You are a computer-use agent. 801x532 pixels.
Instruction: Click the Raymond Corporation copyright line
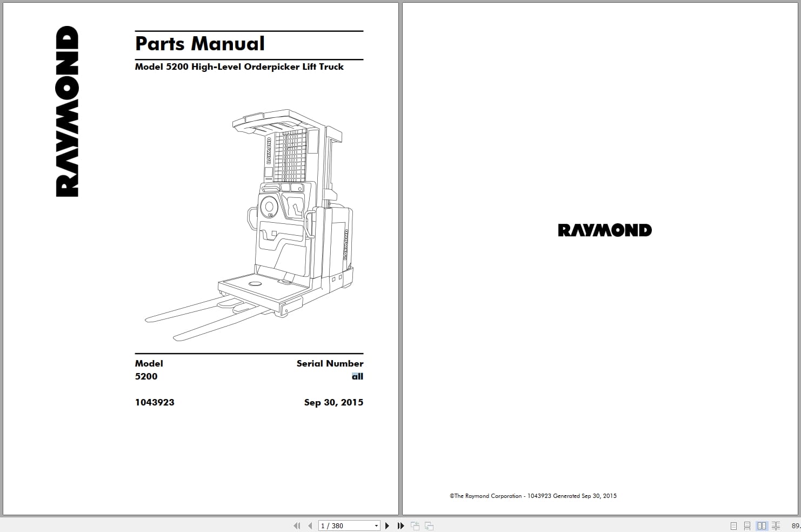point(533,496)
